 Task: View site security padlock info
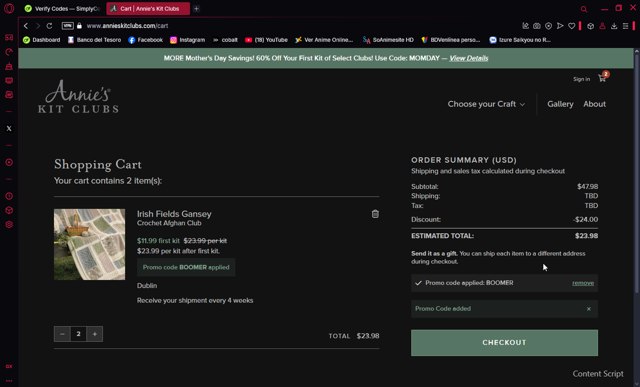(80, 26)
